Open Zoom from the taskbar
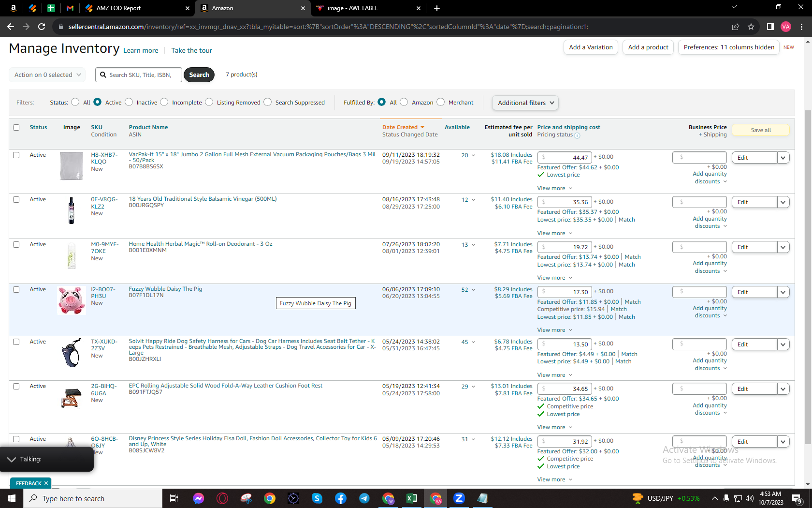The image size is (812, 508). pos(459,498)
